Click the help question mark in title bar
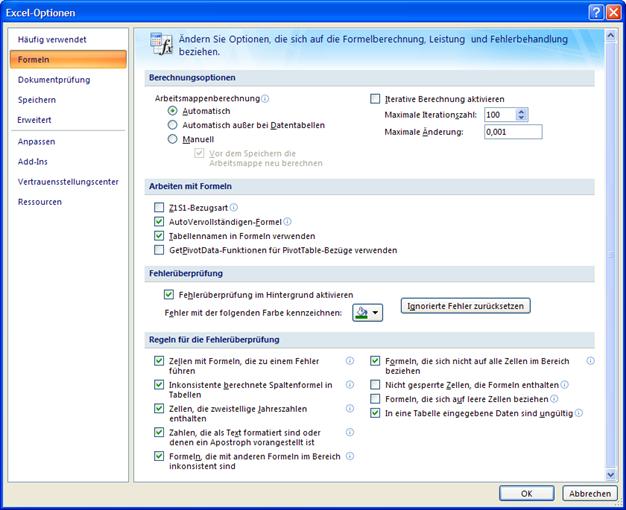Screen dimensions: 626x510 coord(596,11)
